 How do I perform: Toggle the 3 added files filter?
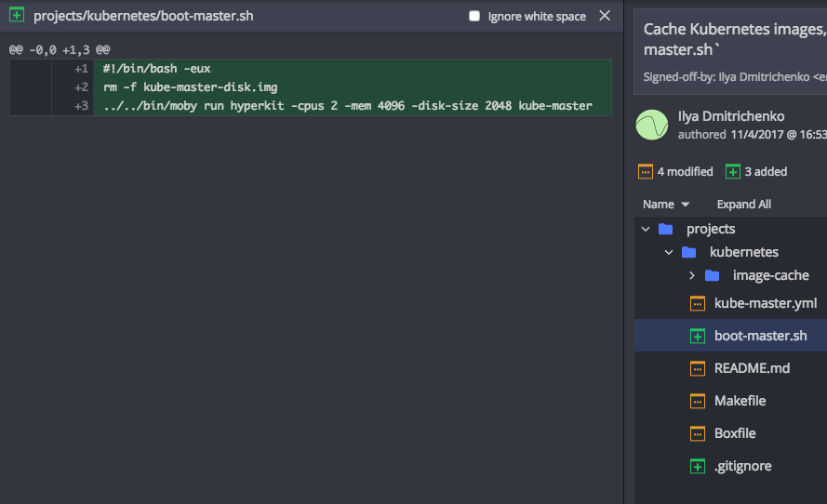coord(756,171)
